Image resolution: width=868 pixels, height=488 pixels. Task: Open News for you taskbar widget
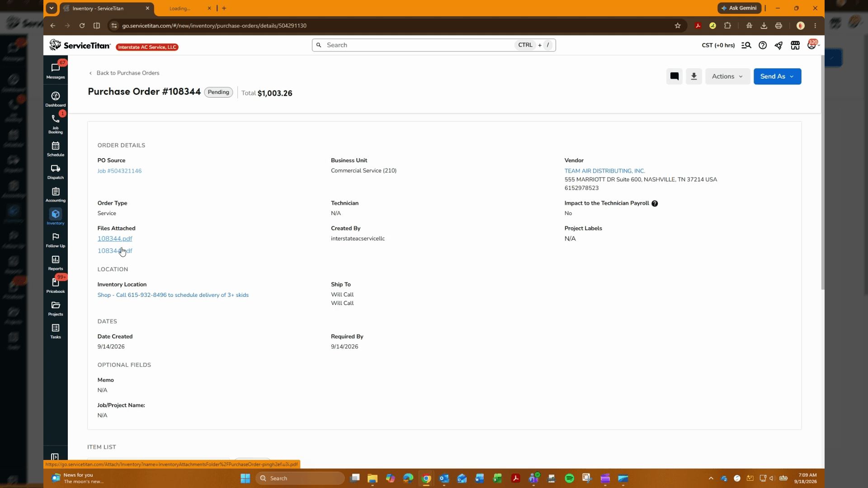click(78, 478)
